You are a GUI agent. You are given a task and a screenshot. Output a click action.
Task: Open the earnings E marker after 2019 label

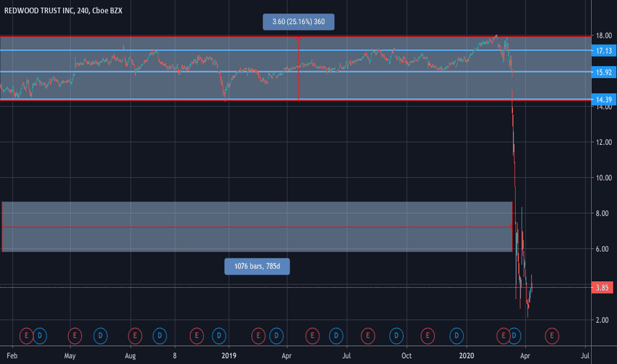point(258,336)
